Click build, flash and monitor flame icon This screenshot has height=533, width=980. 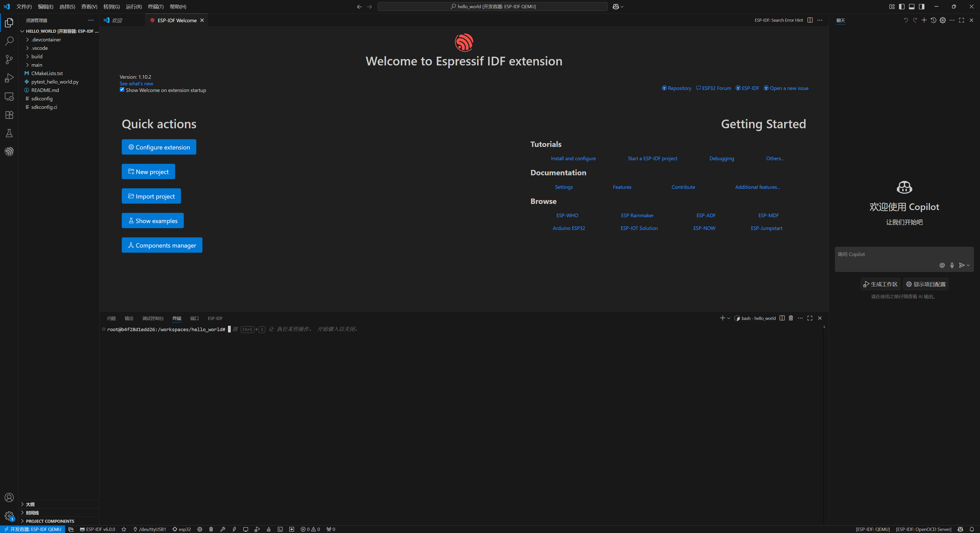click(269, 529)
